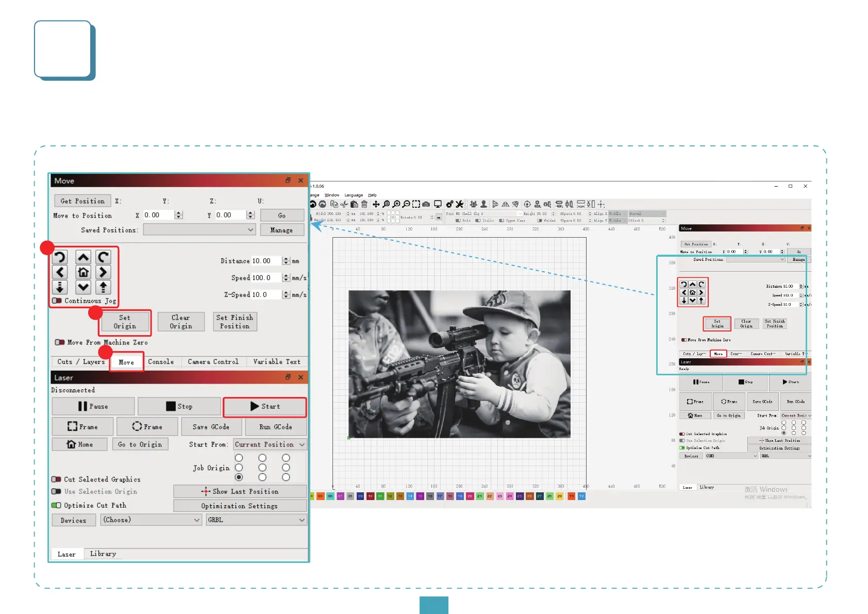Viewport: 868px width, 614px height.
Task: Click the scissors Cut icon in toolbar
Action: click(344, 204)
